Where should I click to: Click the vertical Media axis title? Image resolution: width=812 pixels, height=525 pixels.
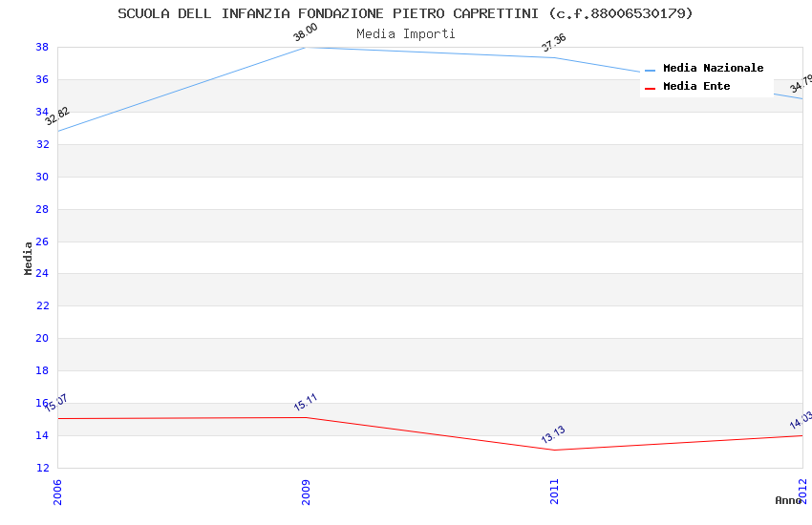click(28, 258)
